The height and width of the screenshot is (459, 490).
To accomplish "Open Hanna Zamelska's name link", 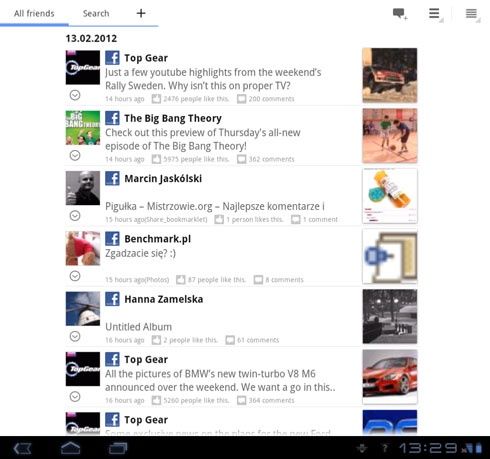I will tap(164, 299).
